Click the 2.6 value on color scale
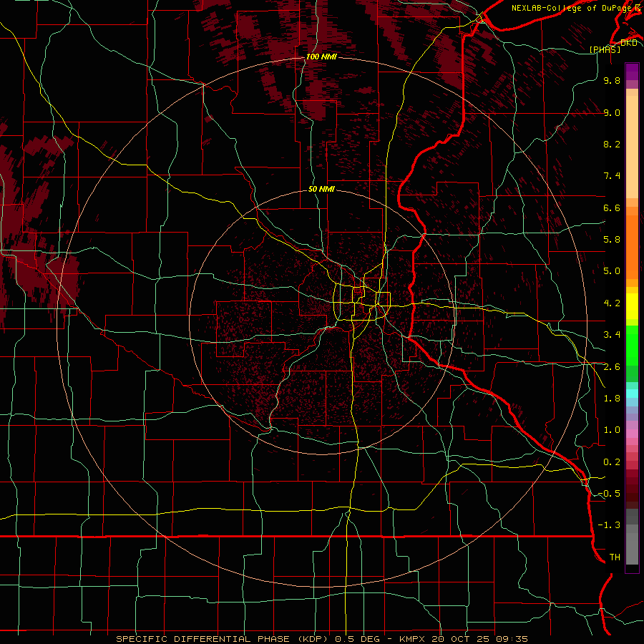 point(612,367)
